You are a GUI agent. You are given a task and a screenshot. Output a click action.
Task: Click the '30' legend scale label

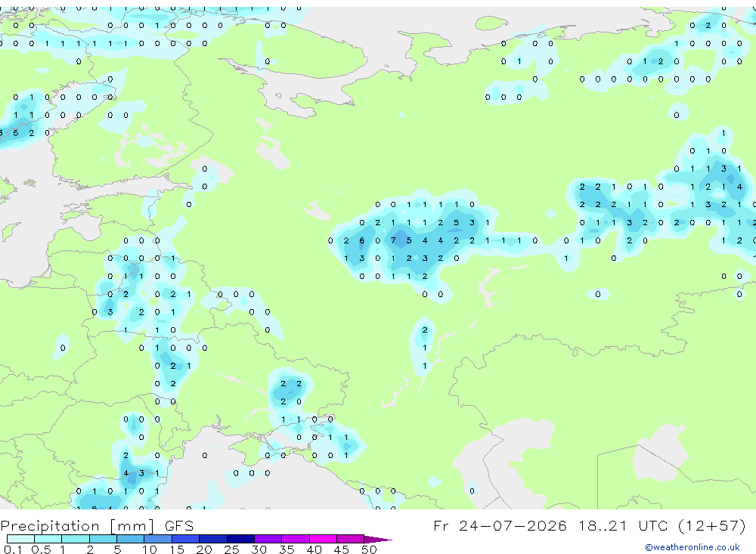(259, 549)
